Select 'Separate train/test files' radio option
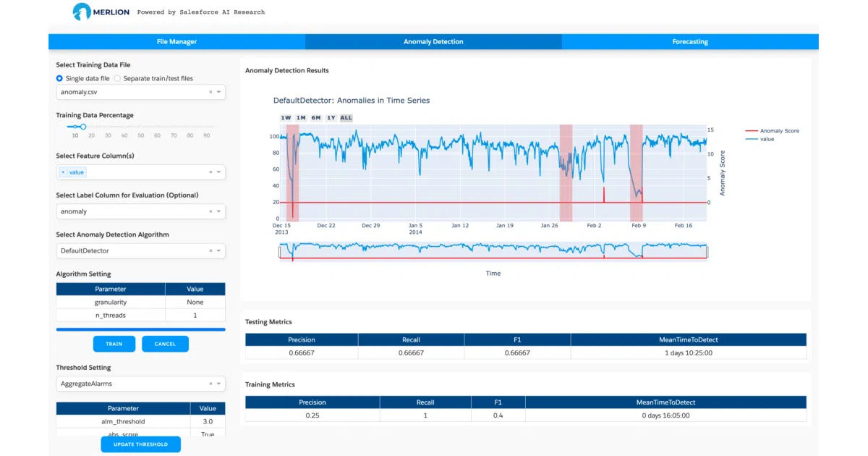Image resolution: width=868 pixels, height=456 pixels. pyautogui.click(x=118, y=78)
